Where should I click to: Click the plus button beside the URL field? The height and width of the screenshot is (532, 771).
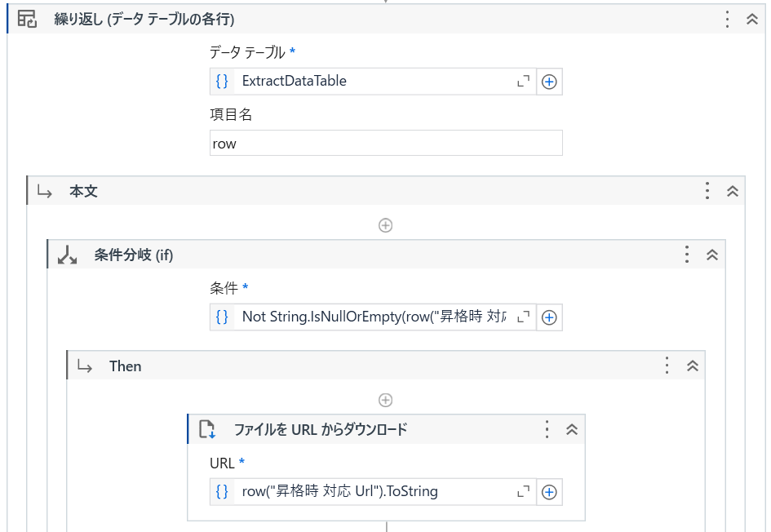pos(549,492)
